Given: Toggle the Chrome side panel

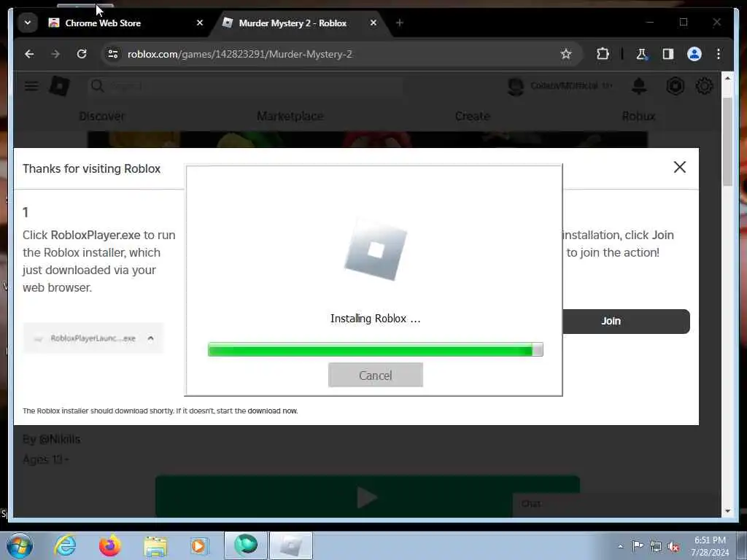Looking at the screenshot, I should pos(668,54).
